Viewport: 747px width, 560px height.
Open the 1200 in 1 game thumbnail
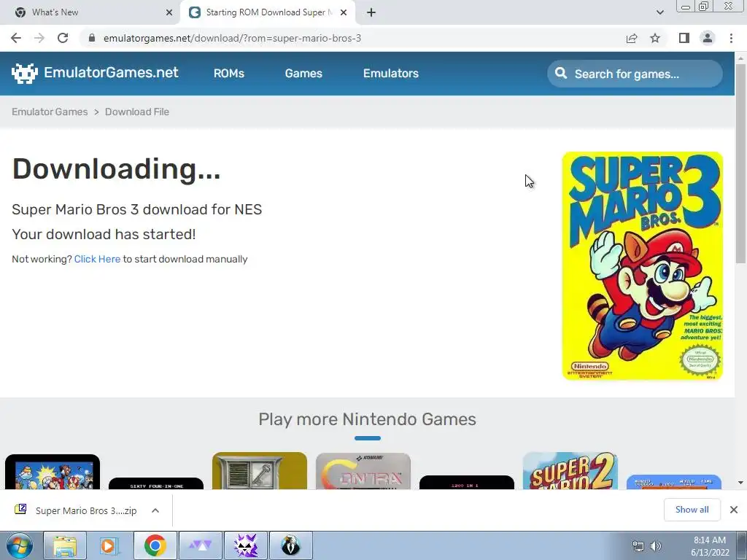click(x=466, y=483)
